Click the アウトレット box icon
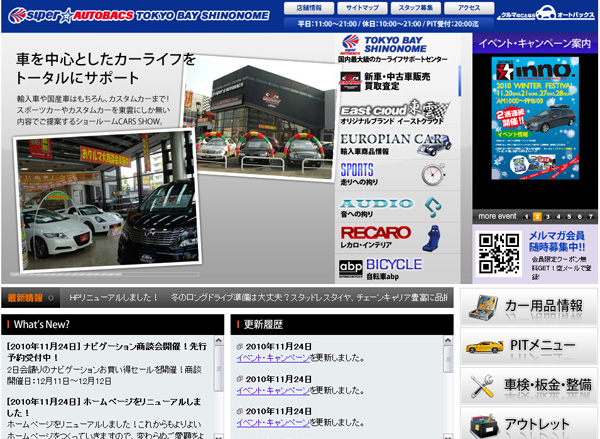This screenshot has height=439, width=600. pos(484,426)
